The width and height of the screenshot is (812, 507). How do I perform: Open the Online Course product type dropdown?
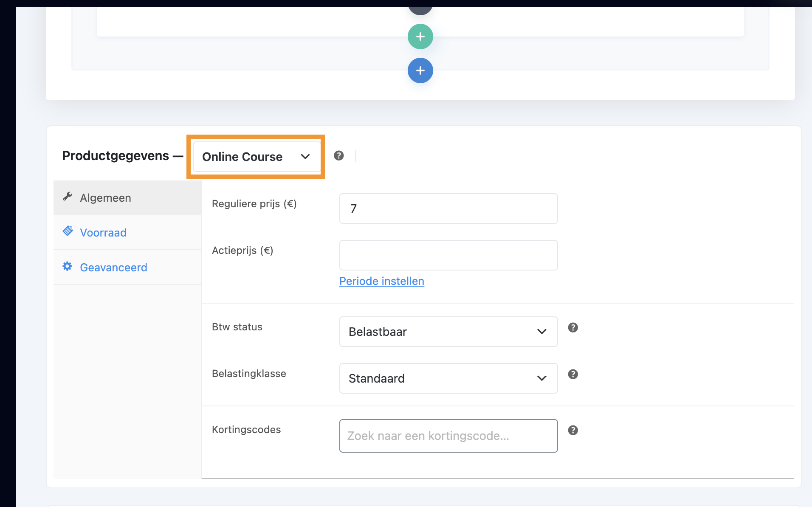pyautogui.click(x=256, y=157)
